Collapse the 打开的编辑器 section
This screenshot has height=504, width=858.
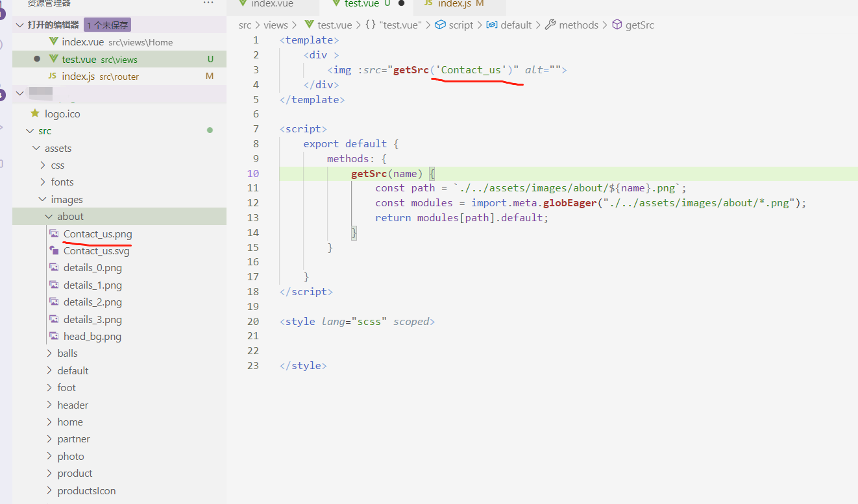pos(19,25)
